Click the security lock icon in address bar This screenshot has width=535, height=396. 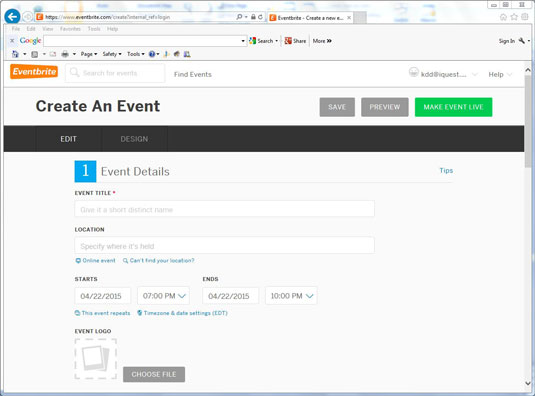click(x=253, y=17)
